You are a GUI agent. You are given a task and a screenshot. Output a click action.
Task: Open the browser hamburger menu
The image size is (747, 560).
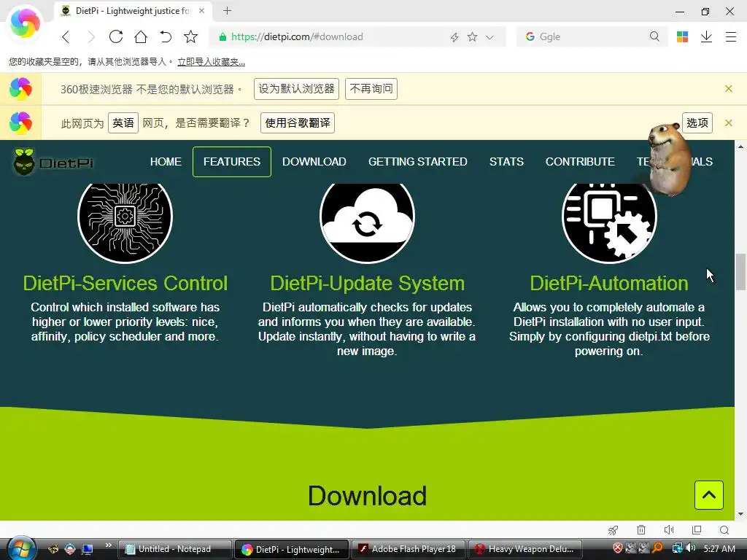(731, 36)
